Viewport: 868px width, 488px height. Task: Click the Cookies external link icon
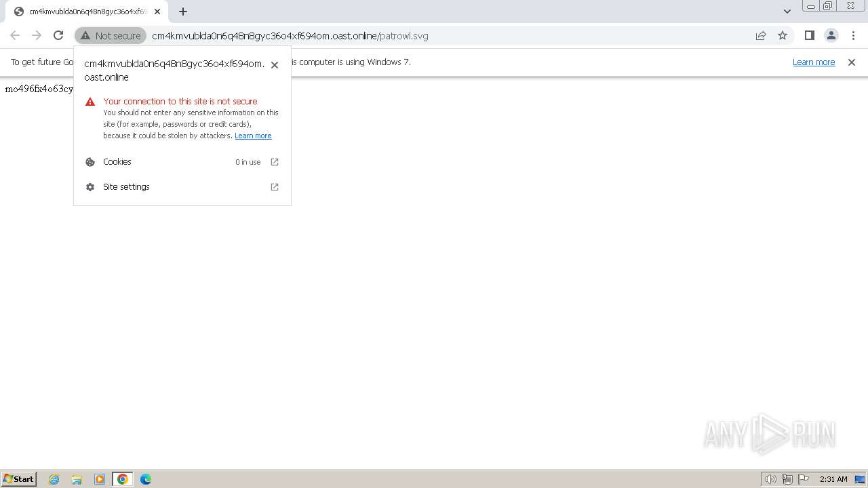(x=275, y=162)
